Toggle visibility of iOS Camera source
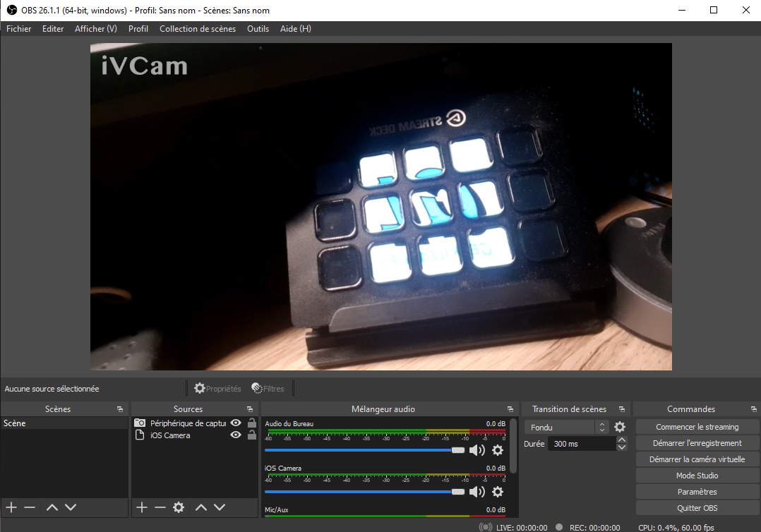Screen dimensions: 761x532 click(x=236, y=435)
